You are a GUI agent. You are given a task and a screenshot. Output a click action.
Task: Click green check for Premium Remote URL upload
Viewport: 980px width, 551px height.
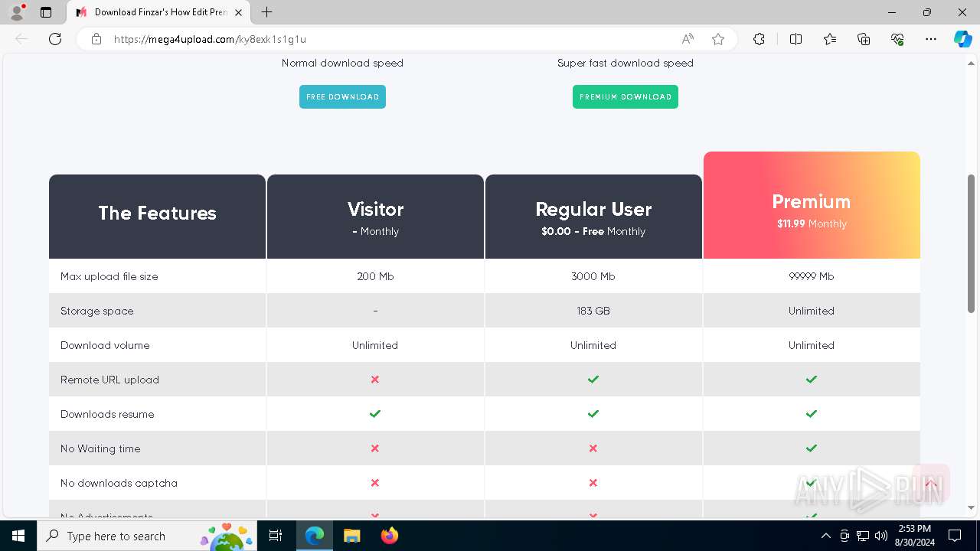click(x=812, y=380)
